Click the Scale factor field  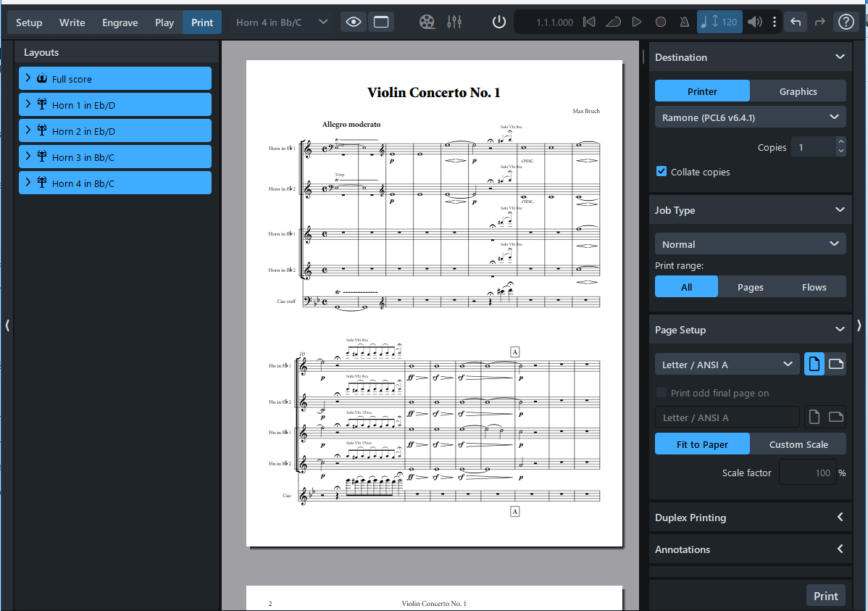click(807, 473)
